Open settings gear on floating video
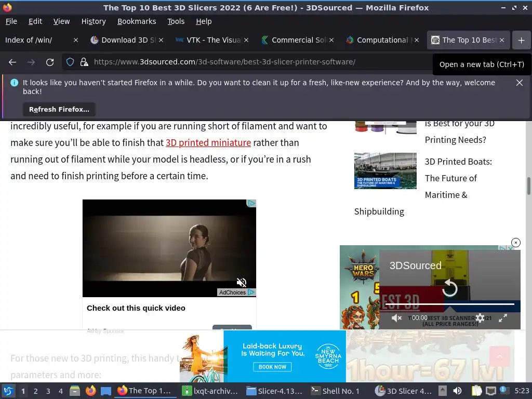The height and width of the screenshot is (399, 532). [480, 318]
